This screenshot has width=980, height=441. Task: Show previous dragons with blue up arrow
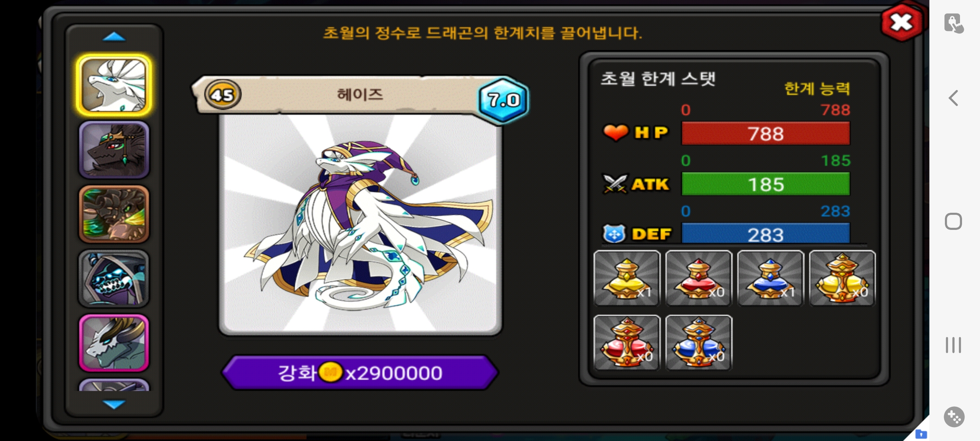click(x=114, y=37)
